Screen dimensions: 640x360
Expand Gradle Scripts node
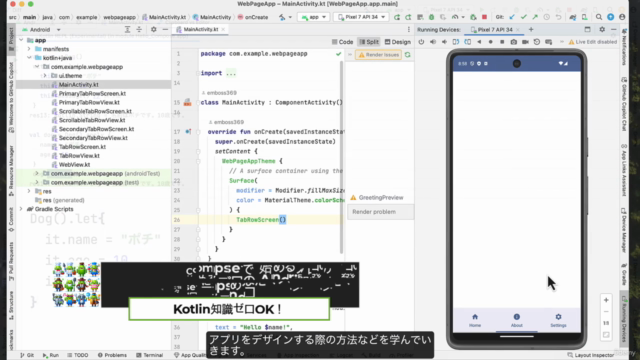coord(21,209)
